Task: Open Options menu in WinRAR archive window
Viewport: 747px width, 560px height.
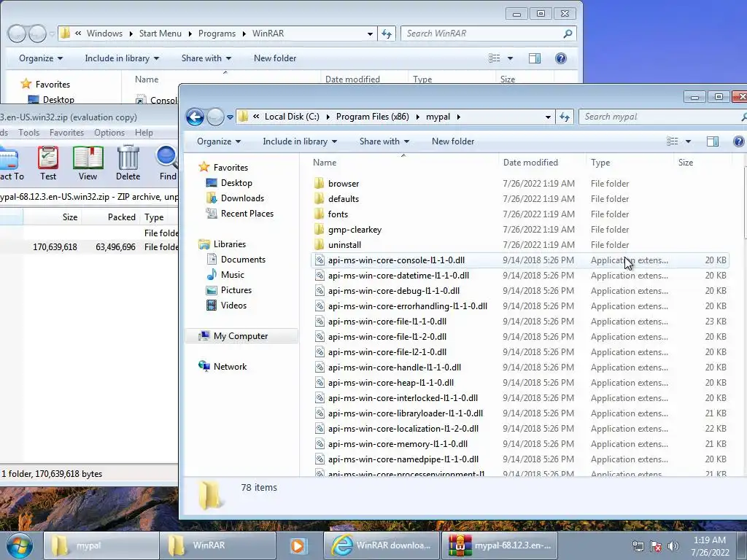Action: tap(109, 133)
